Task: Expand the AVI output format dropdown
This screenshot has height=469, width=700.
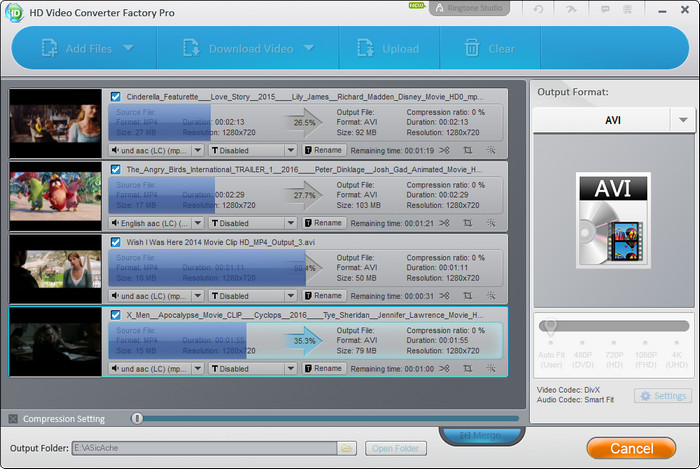Action: click(x=683, y=120)
